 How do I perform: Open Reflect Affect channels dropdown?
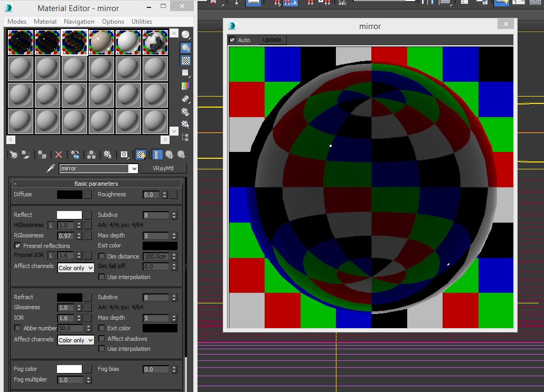(76, 268)
